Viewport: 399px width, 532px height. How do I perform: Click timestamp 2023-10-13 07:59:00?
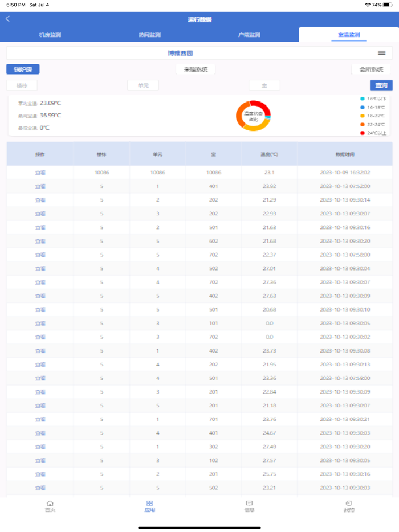[345, 378]
